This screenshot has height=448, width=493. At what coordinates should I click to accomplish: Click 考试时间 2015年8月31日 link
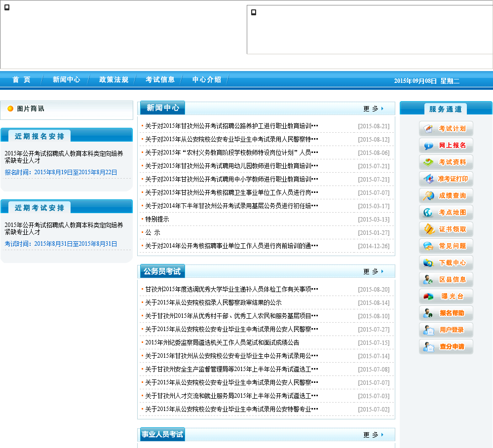click(x=61, y=244)
